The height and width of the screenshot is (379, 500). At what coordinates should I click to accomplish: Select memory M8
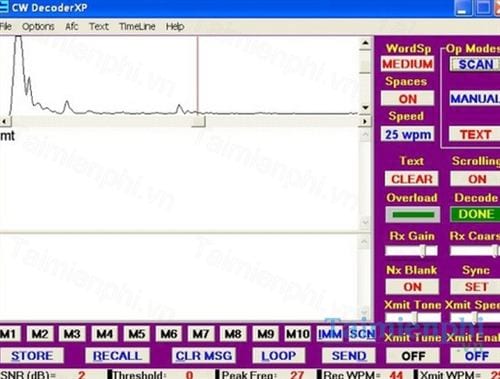233,334
